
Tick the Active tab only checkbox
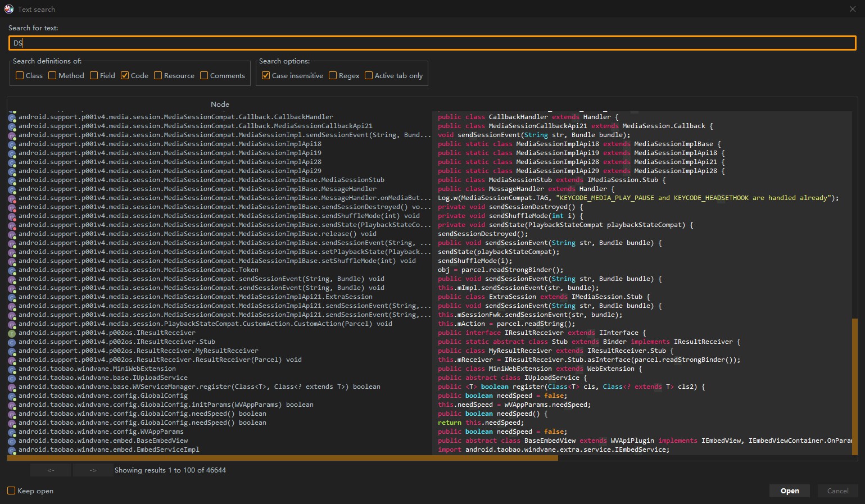point(369,75)
